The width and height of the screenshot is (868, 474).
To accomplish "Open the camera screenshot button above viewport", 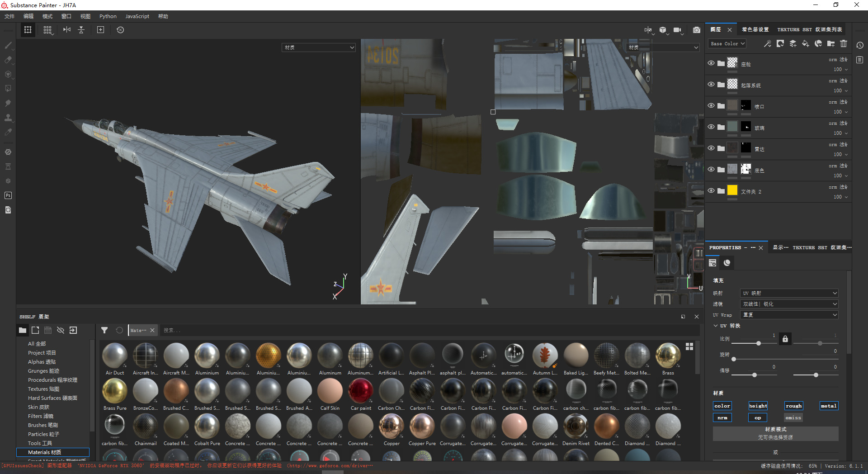I will click(x=697, y=30).
